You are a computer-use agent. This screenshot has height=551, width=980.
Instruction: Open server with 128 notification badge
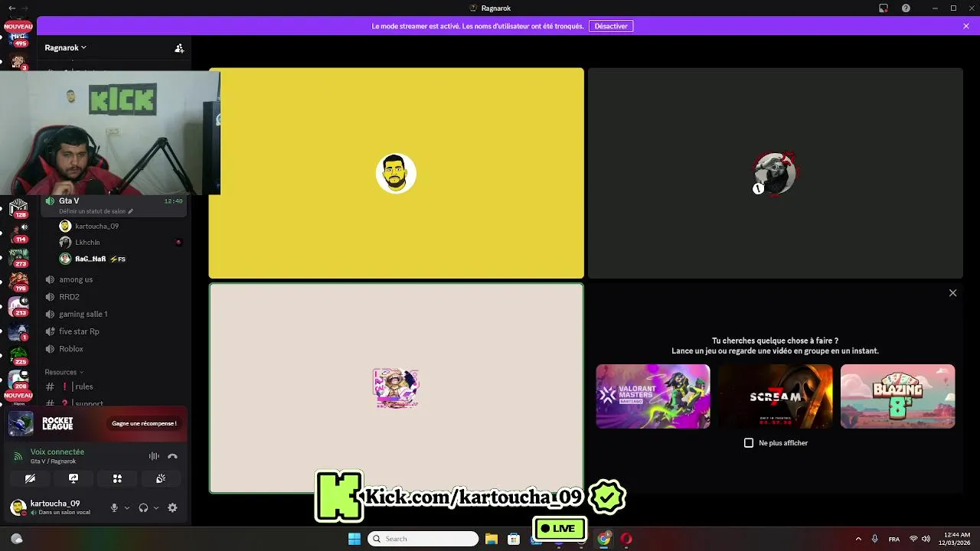[18, 207]
